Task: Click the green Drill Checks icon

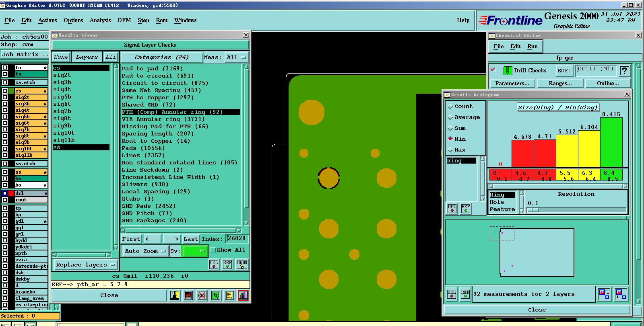Action: [508, 71]
